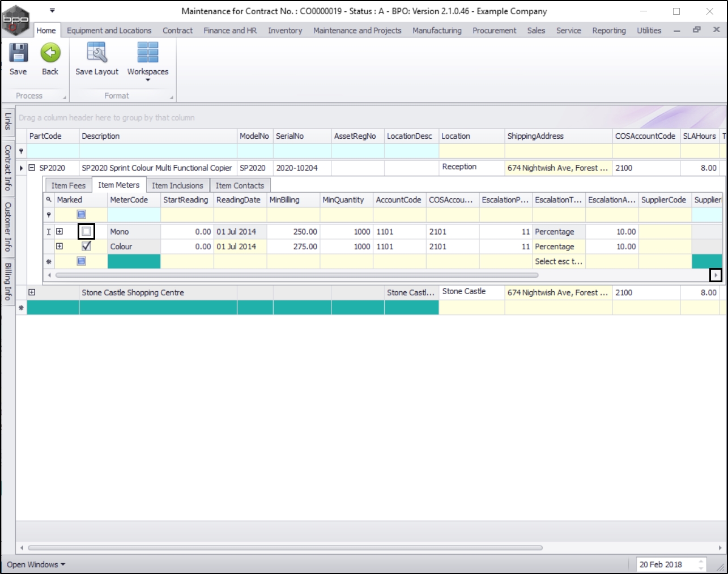This screenshot has width=728, height=574.
Task: Open the Home ribbon tab
Action: coord(46,31)
